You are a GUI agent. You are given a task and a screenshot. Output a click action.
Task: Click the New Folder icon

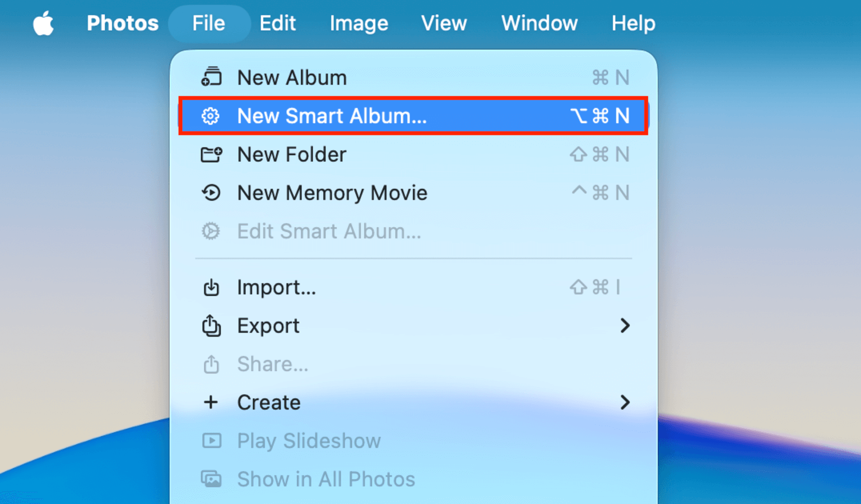[x=211, y=155]
